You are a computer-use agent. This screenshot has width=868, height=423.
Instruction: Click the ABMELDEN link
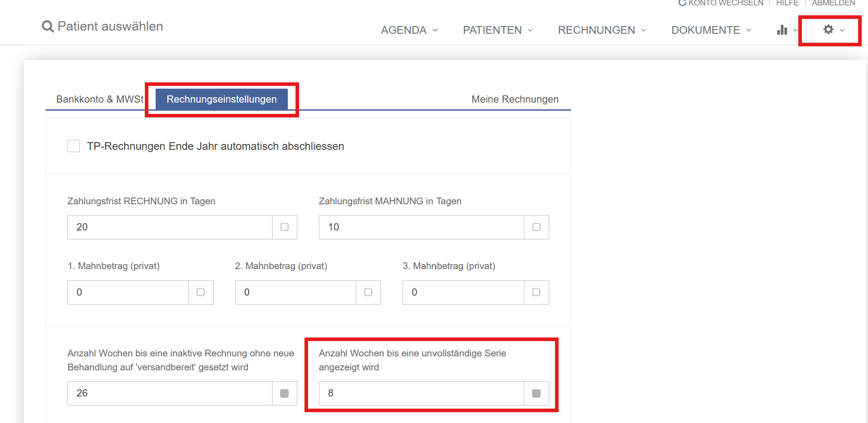[833, 3]
